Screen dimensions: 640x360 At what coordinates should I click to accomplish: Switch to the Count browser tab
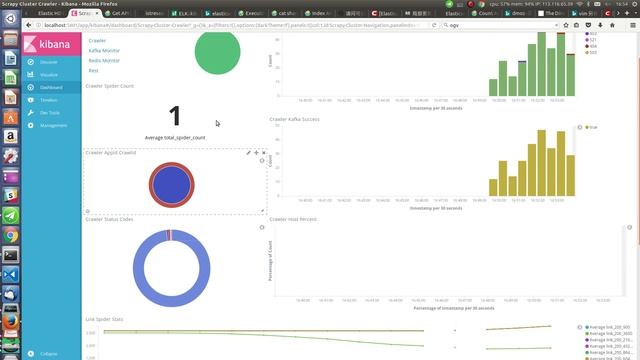[484, 13]
